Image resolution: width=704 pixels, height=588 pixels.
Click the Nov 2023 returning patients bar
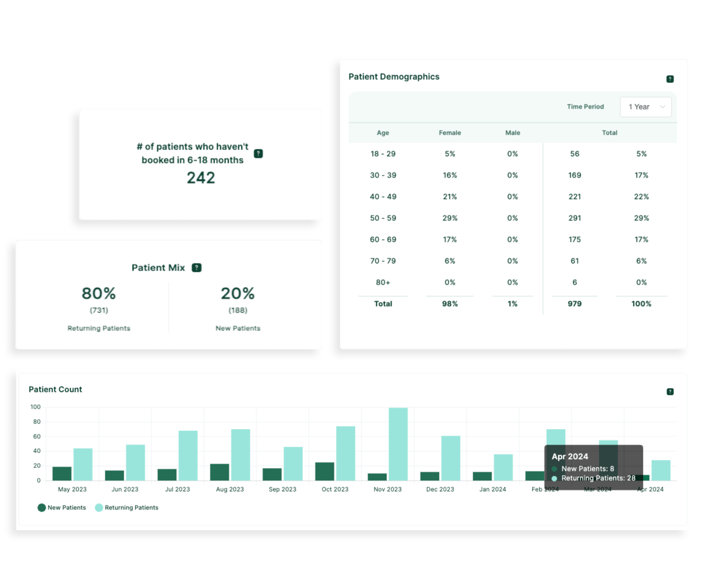pyautogui.click(x=398, y=444)
